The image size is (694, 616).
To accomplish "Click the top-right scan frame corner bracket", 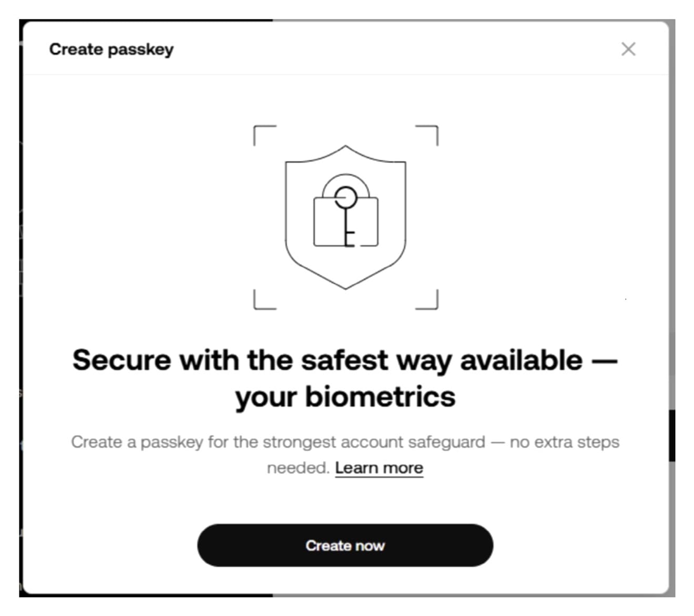I will coord(426,135).
